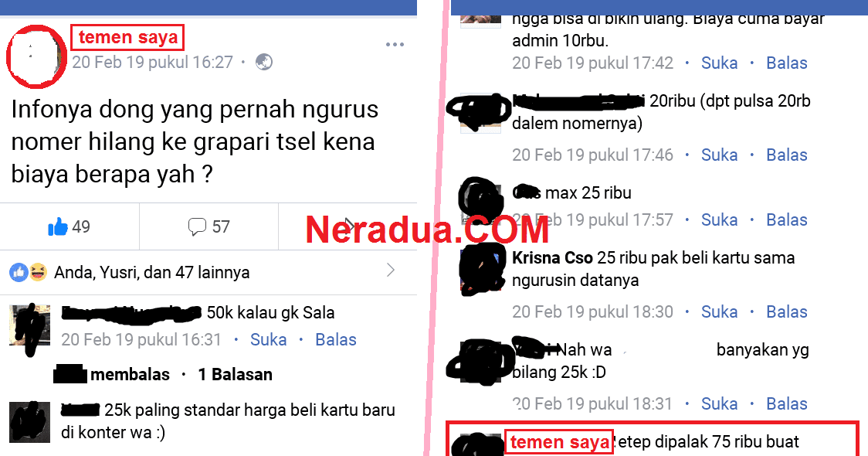Viewport: 868px width, 456px height.
Task: Tap the thumbs-up like icon with 49
Action: [58, 226]
